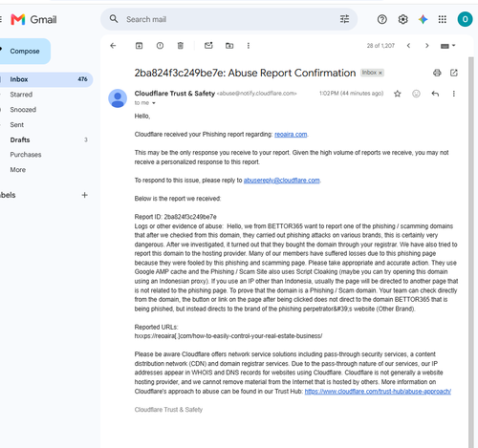Image resolution: width=478 pixels, height=448 pixels.
Task: Focus the Search mail field
Action: (229, 19)
